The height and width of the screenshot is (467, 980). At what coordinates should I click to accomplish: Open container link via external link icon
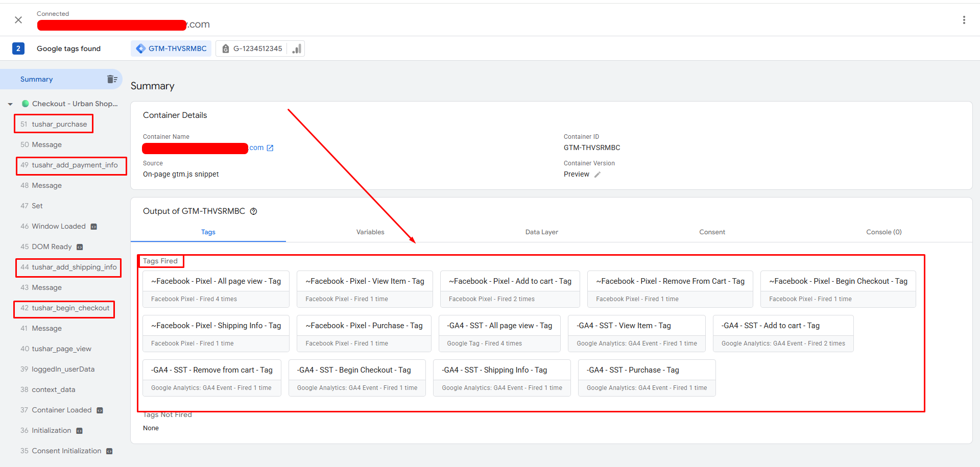[x=270, y=148]
